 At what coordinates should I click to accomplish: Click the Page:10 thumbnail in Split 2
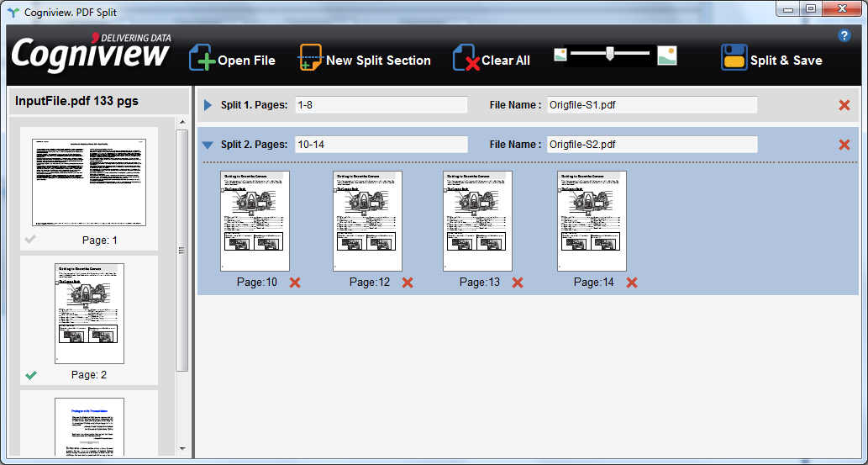[x=255, y=221]
